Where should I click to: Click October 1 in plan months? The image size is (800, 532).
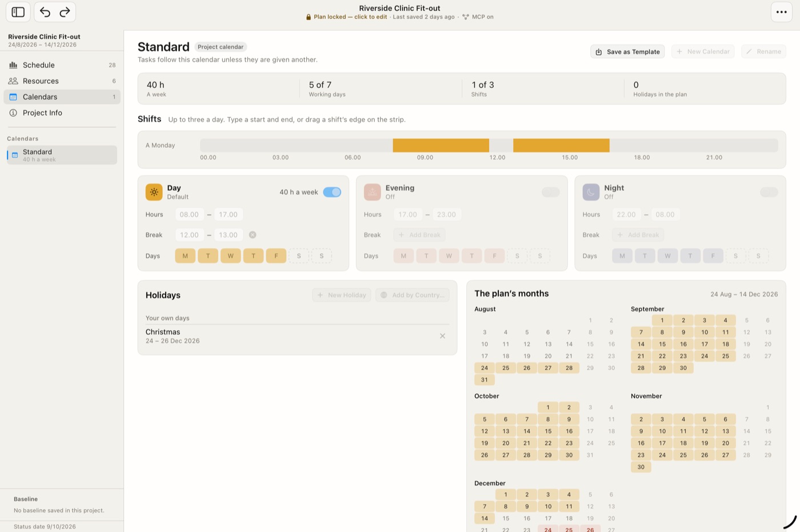point(548,407)
